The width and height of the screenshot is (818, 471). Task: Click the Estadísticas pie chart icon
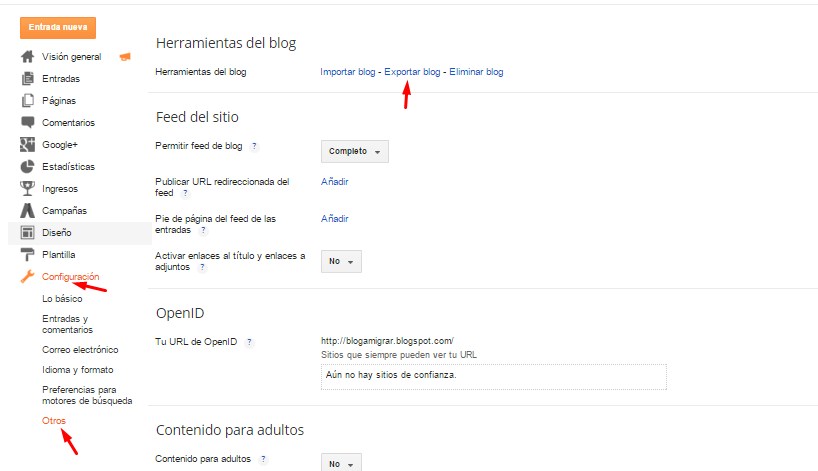coord(28,166)
